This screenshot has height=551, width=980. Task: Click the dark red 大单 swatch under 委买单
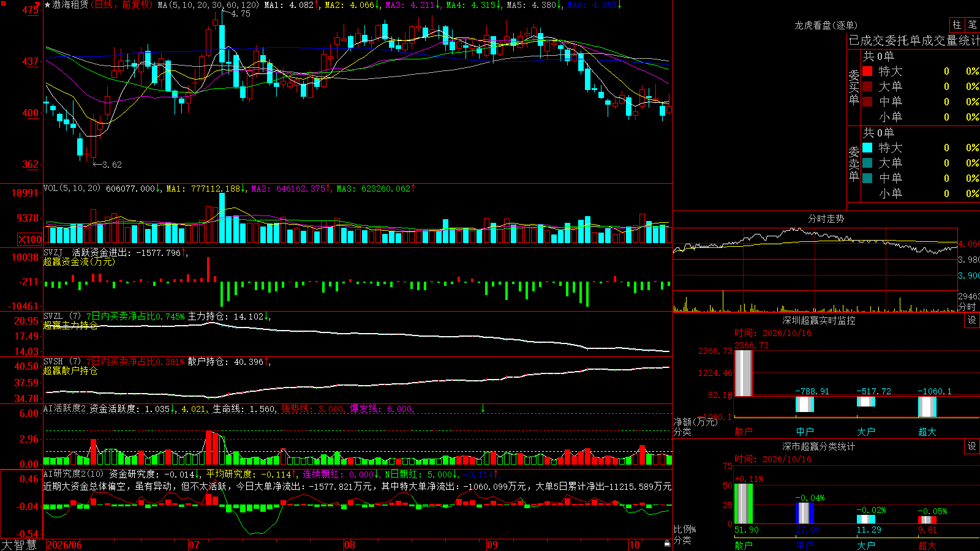tap(867, 86)
